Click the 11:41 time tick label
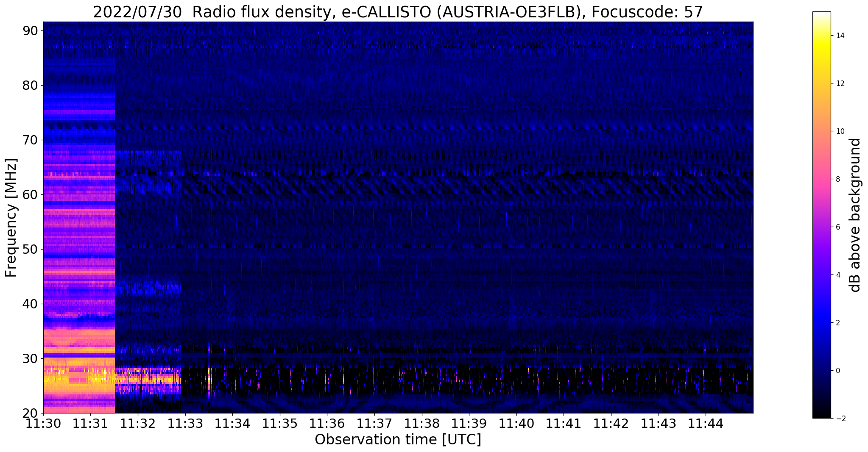Screen dimensions: 868x452 pyautogui.click(x=564, y=423)
